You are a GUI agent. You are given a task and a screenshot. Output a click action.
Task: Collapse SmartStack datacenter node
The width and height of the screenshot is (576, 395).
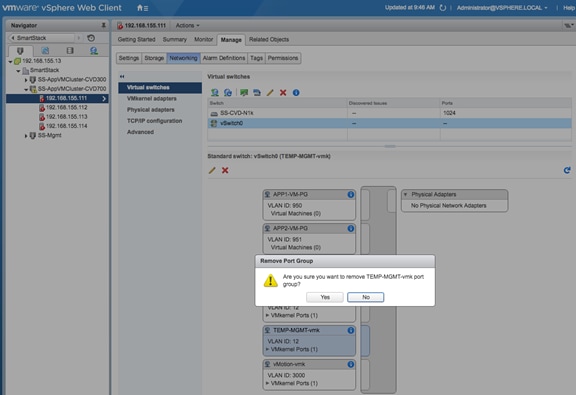coord(18,71)
